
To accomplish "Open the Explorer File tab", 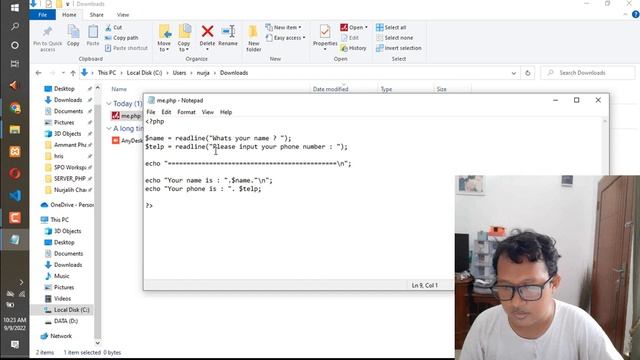I will click(42, 15).
